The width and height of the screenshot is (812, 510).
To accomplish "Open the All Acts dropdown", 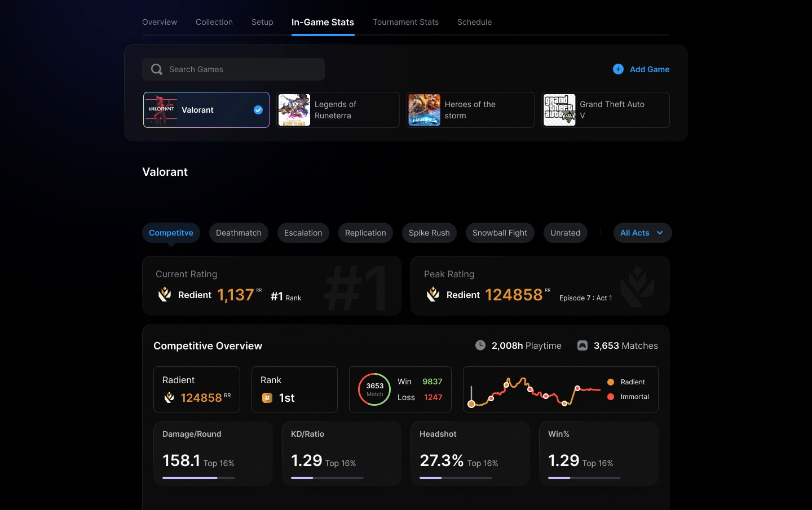I will (642, 233).
